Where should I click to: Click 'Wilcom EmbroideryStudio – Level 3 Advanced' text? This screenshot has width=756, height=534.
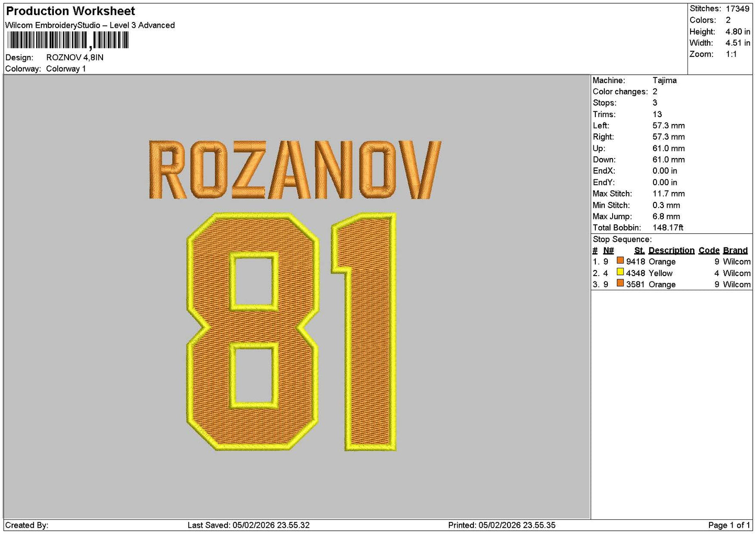[x=90, y=25]
